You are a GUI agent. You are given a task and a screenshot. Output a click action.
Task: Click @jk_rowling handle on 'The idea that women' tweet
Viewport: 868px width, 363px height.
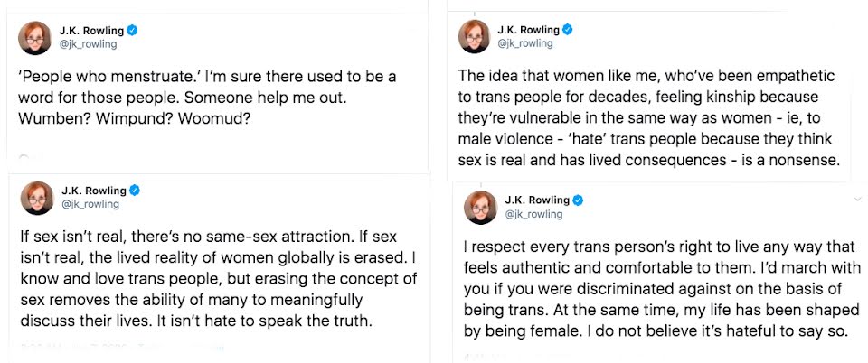click(524, 43)
